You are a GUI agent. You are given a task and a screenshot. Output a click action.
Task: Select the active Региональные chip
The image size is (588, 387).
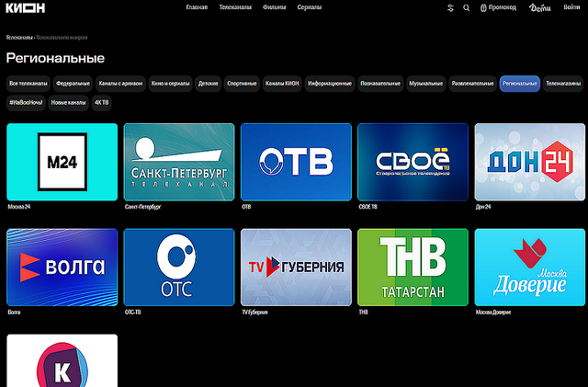point(520,84)
